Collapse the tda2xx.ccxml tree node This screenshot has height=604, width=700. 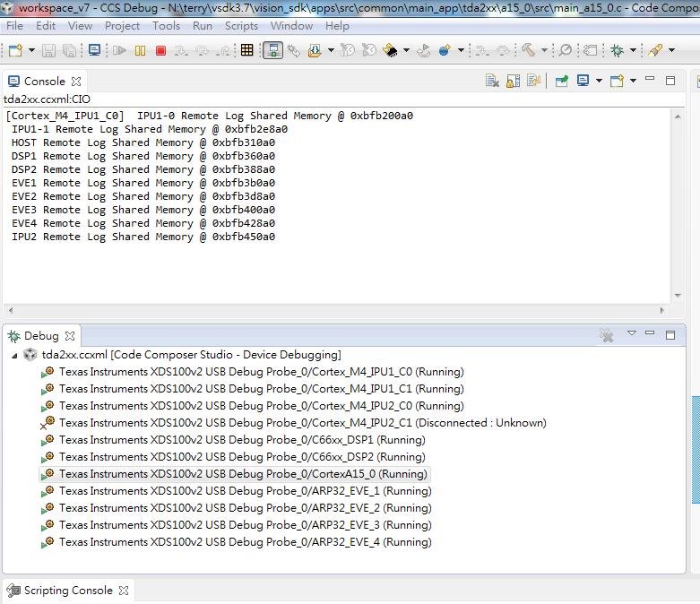[14, 356]
